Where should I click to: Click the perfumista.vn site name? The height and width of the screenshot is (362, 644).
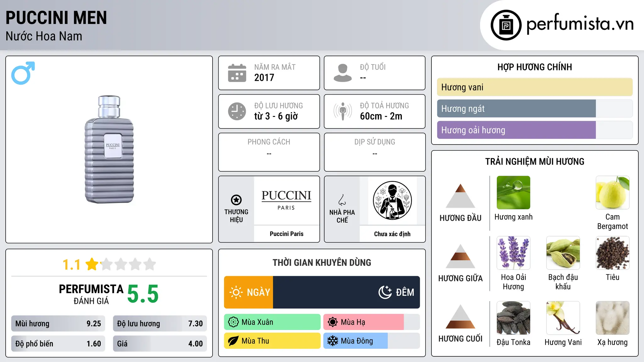(x=580, y=24)
